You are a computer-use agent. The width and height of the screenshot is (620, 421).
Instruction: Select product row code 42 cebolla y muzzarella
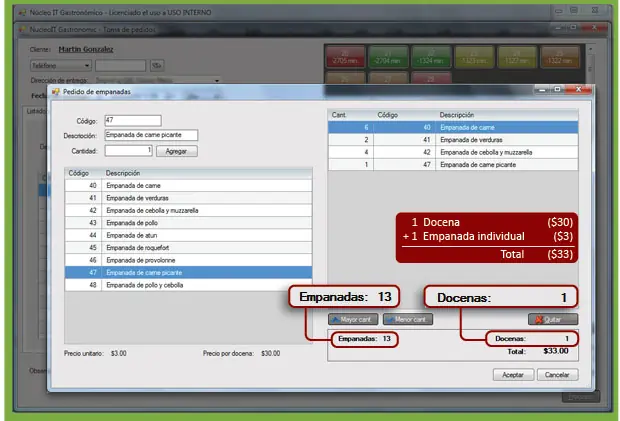pyautogui.click(x=189, y=210)
